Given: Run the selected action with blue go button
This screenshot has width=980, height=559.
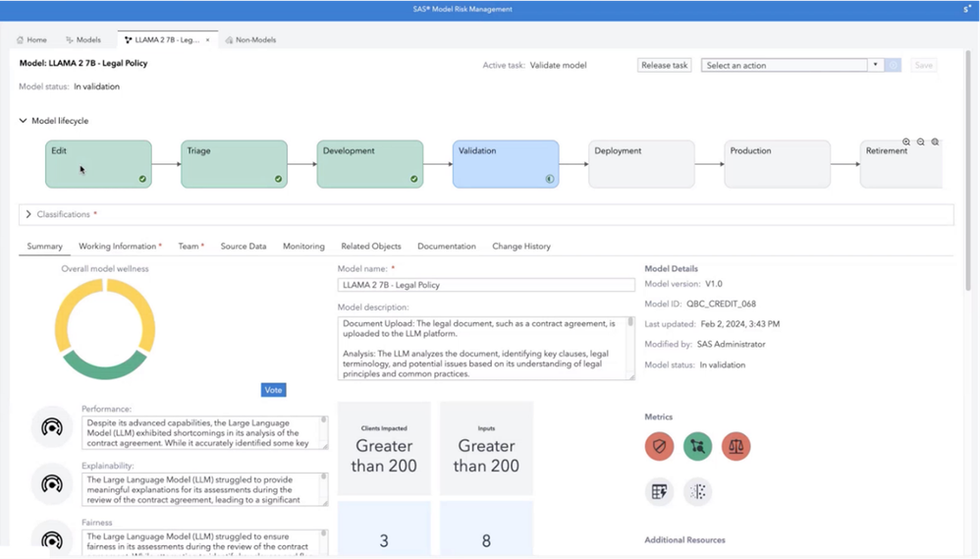Looking at the screenshot, I should [x=894, y=65].
